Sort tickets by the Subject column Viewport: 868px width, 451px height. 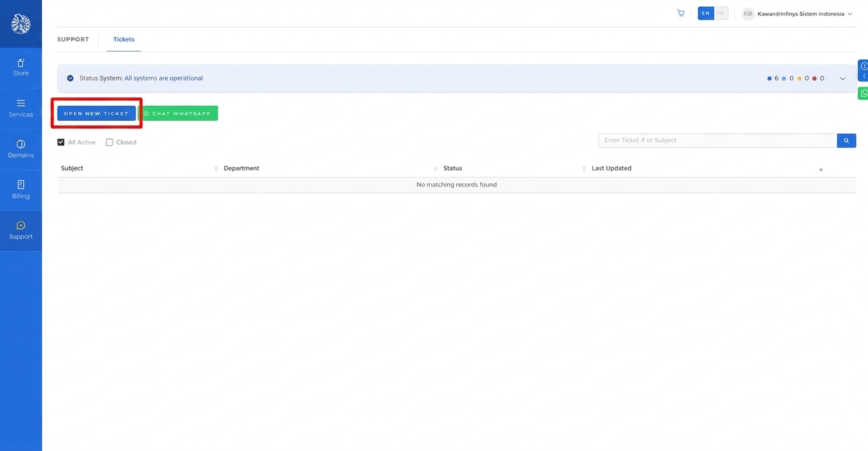point(139,169)
